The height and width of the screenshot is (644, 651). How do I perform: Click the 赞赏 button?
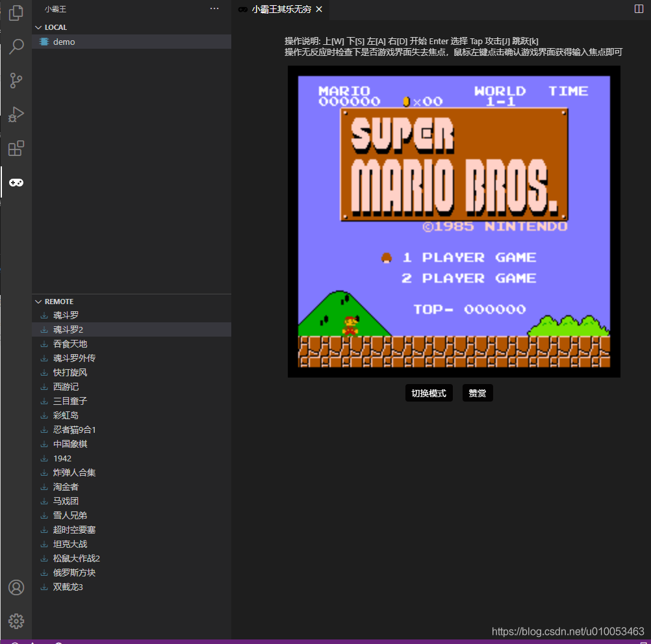[478, 393]
